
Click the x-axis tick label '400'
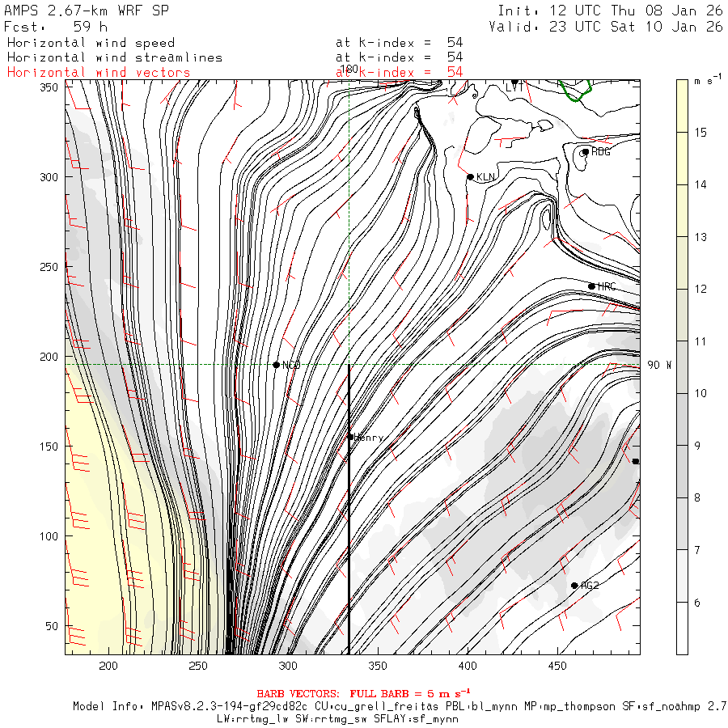click(x=468, y=666)
